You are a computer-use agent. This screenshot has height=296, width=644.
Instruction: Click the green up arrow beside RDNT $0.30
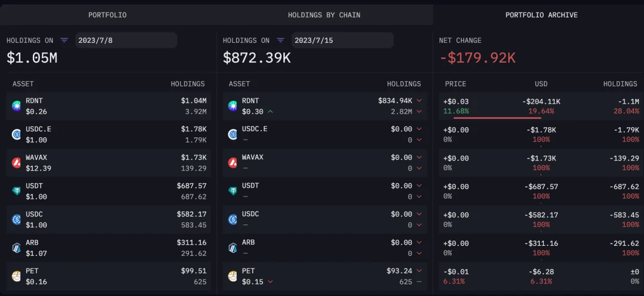(x=271, y=112)
